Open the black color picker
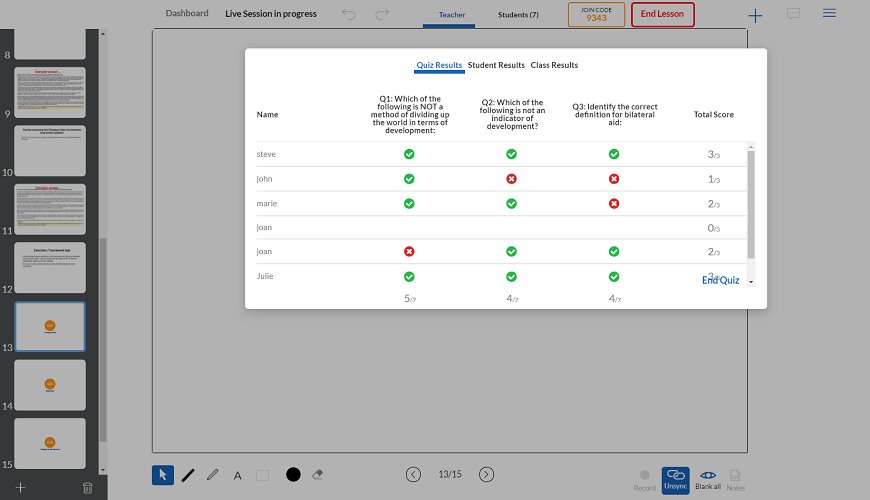870x500 pixels. (293, 474)
